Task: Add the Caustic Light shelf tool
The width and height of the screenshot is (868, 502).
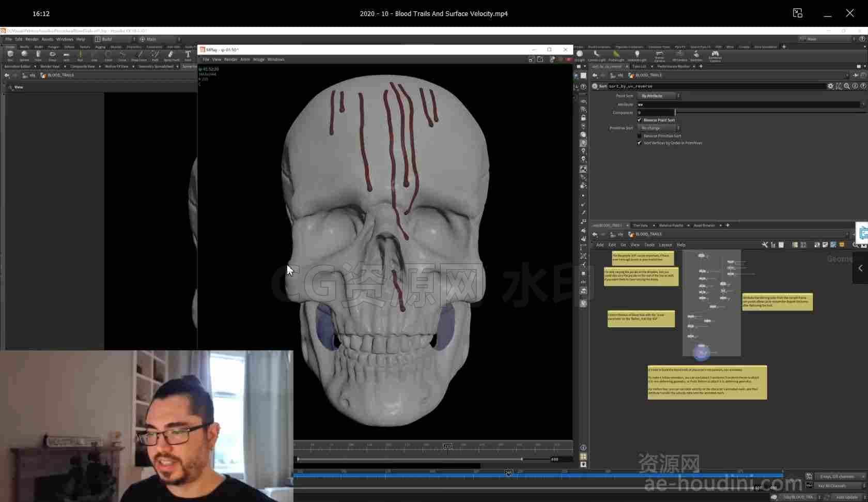Action: (597, 55)
